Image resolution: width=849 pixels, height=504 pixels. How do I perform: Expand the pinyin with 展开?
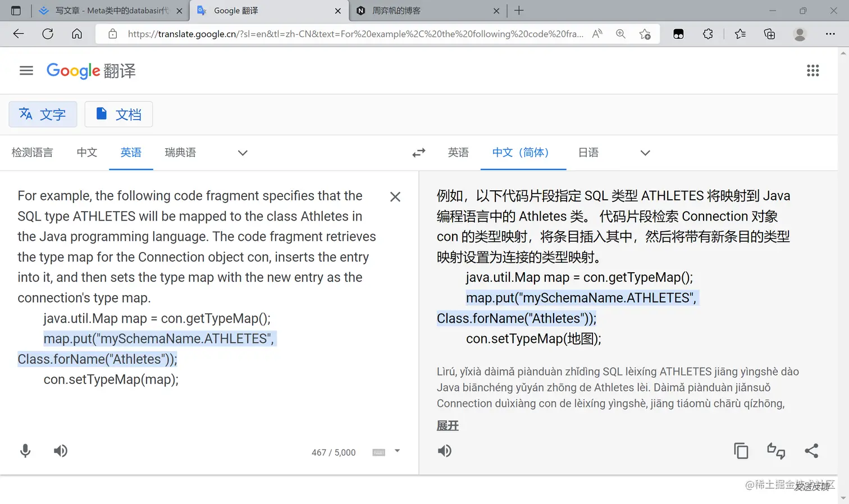(x=448, y=425)
